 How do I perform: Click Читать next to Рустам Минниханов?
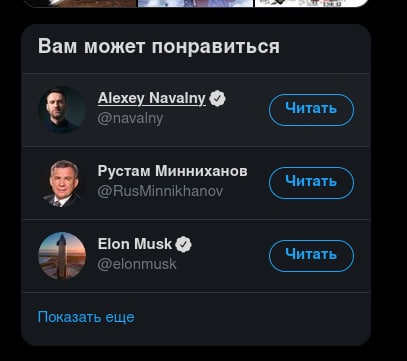tap(311, 183)
